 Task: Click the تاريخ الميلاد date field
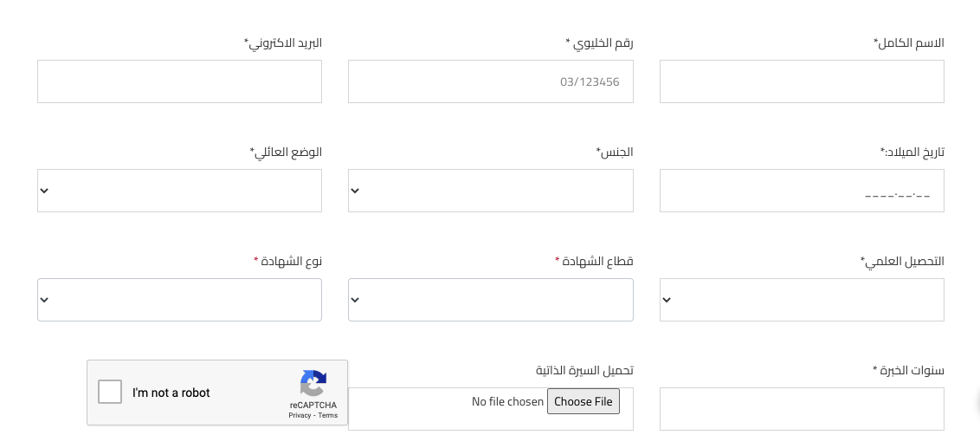[x=802, y=191]
